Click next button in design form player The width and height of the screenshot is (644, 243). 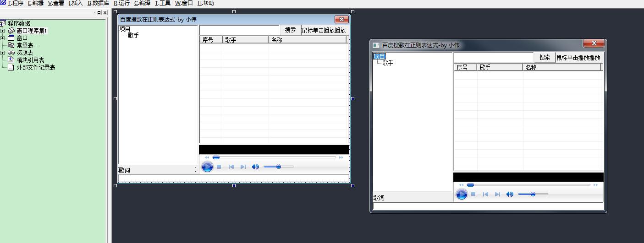pos(243,167)
